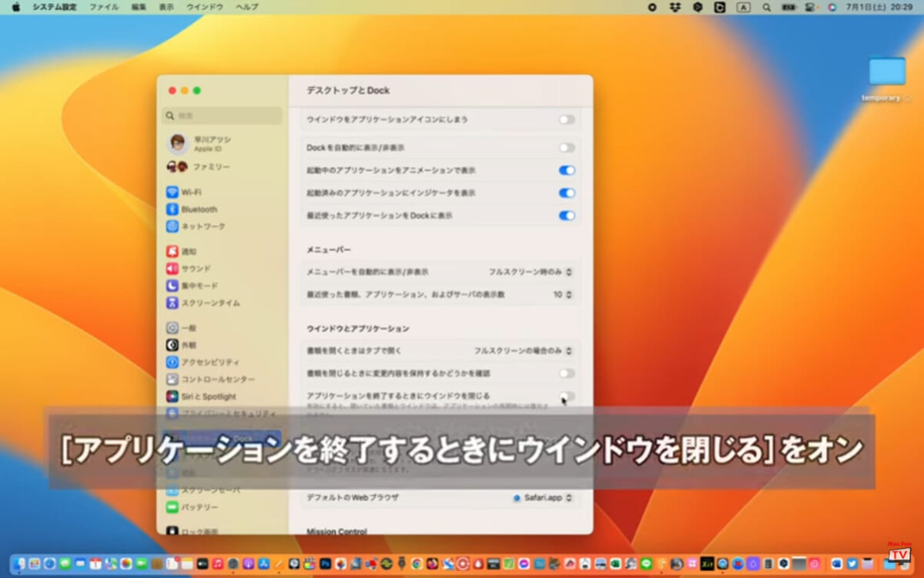
Task: Select バッテリー in the sidebar
Action: coord(192,507)
